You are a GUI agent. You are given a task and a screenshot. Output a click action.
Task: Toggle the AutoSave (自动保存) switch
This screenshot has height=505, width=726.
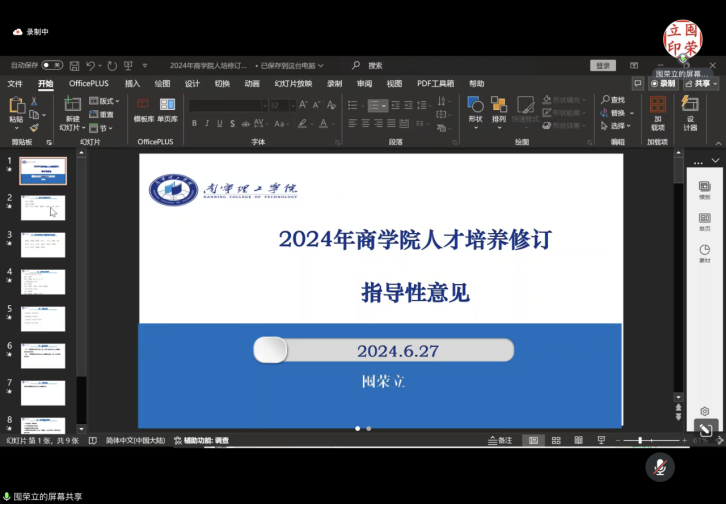point(51,65)
